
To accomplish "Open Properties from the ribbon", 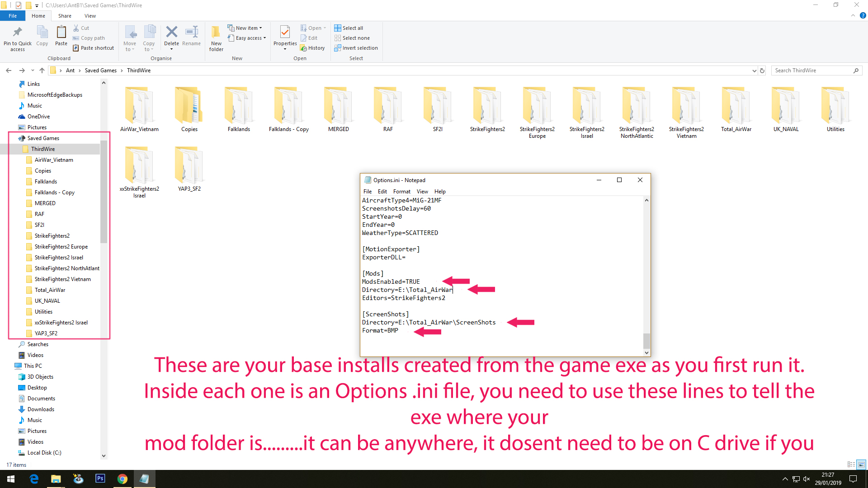I will point(285,38).
